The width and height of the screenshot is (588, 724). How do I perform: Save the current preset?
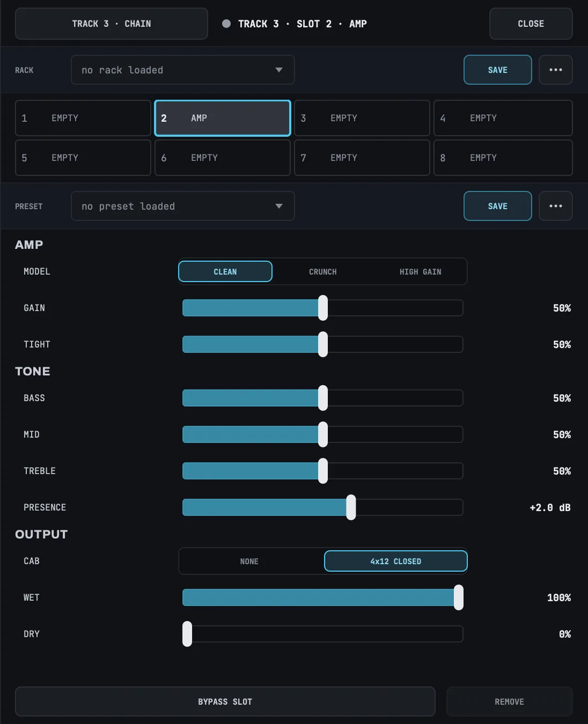click(x=498, y=206)
